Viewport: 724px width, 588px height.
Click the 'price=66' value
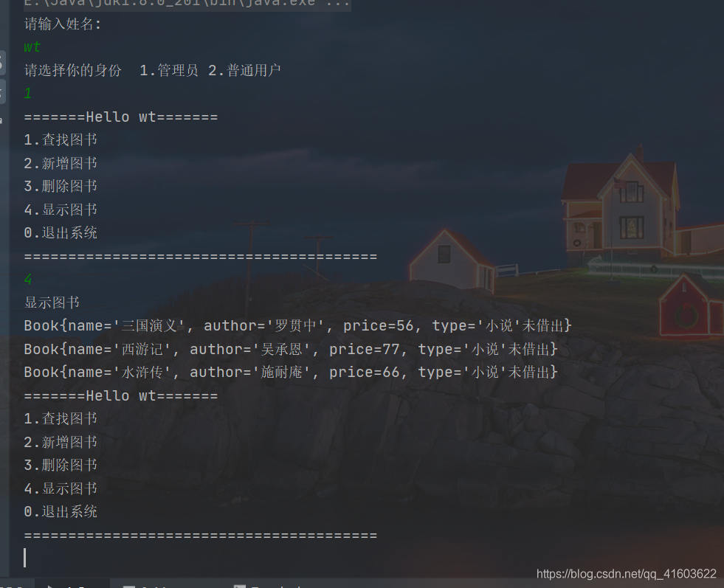point(365,373)
